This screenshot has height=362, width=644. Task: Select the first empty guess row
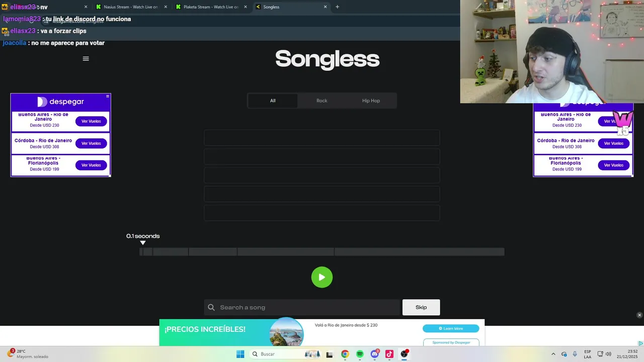point(322,138)
